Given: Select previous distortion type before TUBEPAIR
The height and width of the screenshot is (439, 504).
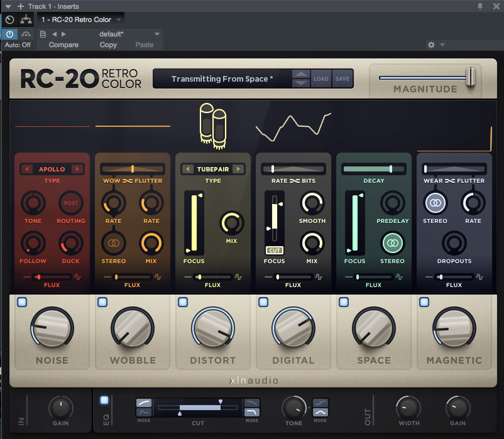Looking at the screenshot, I should pos(188,169).
